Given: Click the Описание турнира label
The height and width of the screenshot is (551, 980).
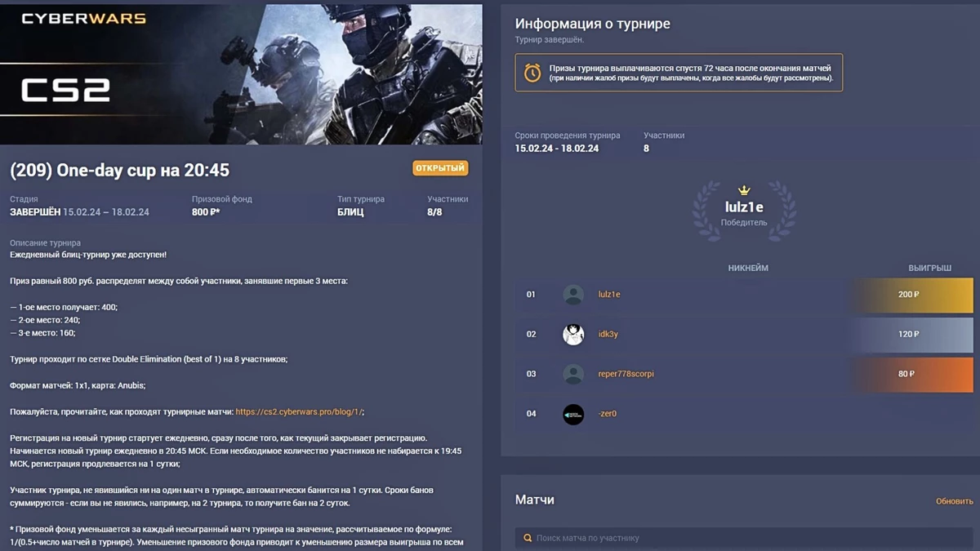Looking at the screenshot, I should [45, 243].
